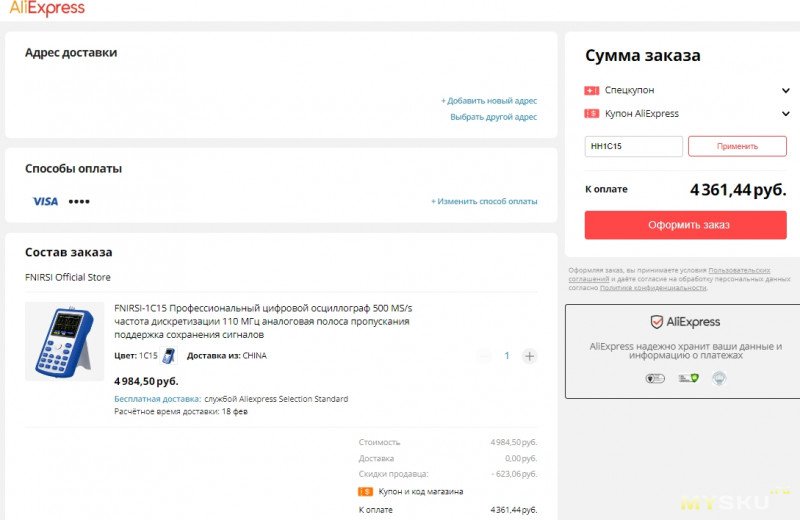Click the Оформить заказ button

[x=686, y=225]
